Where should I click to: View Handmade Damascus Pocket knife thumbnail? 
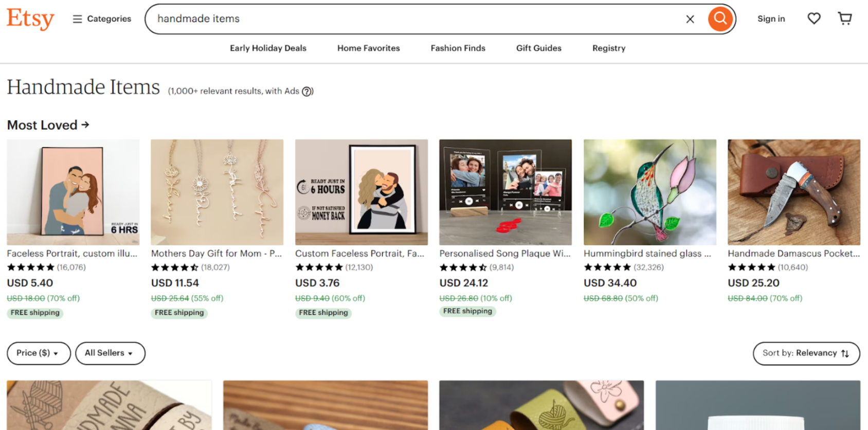[793, 192]
